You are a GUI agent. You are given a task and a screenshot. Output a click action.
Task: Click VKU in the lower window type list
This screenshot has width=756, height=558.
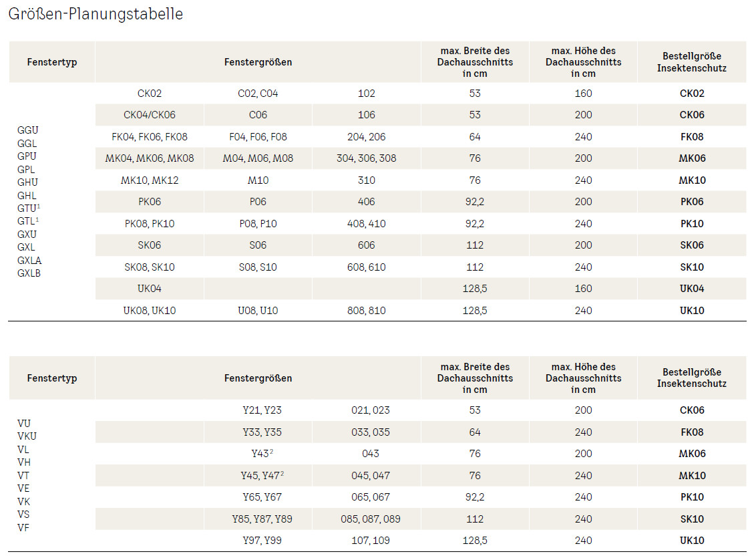27,436
